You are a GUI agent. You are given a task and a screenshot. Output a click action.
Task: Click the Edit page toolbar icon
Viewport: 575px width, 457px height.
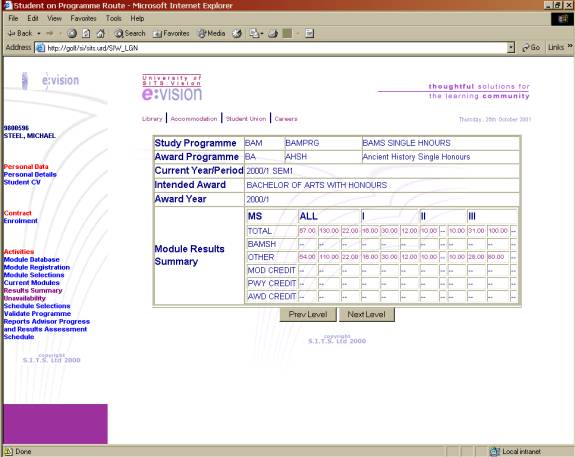[x=288, y=33]
